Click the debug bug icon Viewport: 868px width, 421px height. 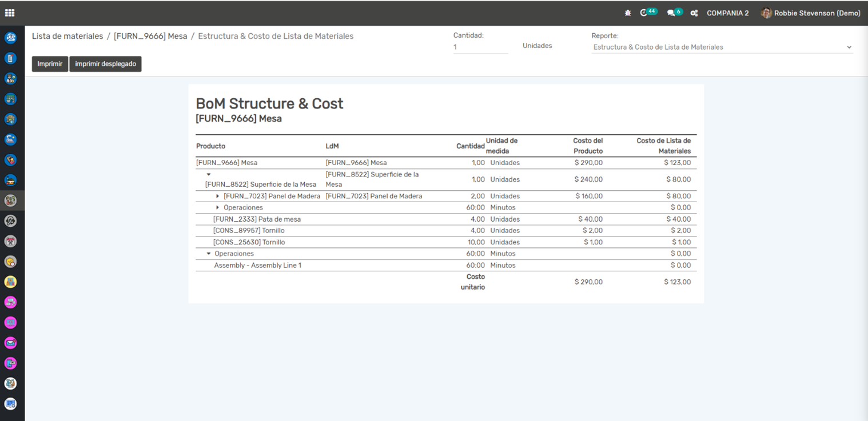(x=628, y=13)
